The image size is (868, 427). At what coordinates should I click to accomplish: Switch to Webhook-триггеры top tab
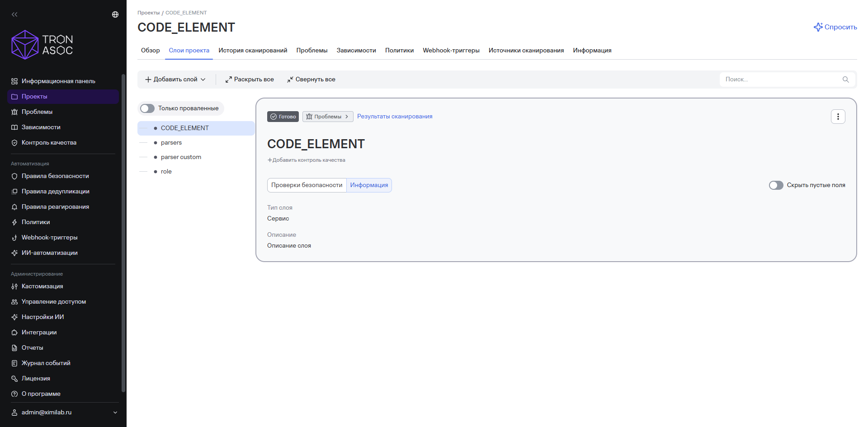[x=451, y=51]
